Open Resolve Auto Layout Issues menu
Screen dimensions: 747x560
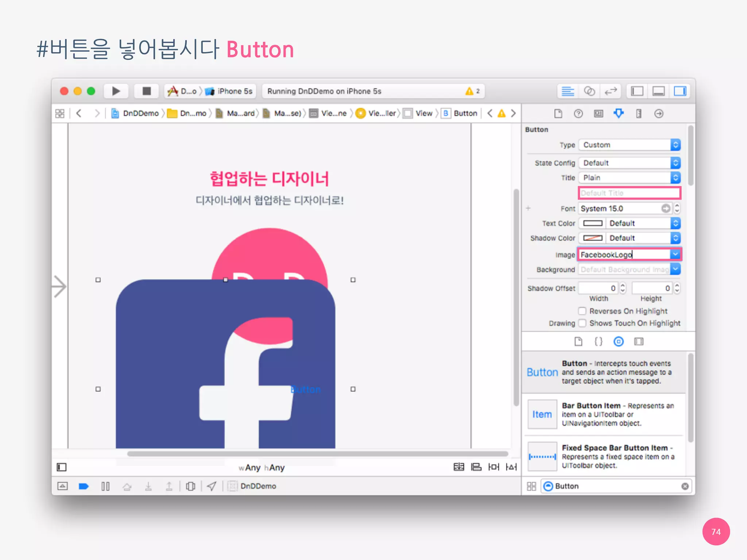coord(511,467)
